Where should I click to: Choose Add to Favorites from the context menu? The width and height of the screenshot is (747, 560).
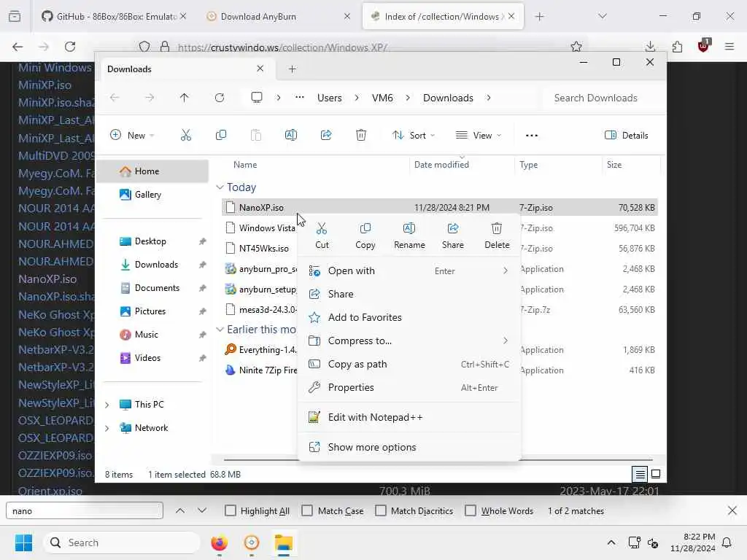(409, 318)
